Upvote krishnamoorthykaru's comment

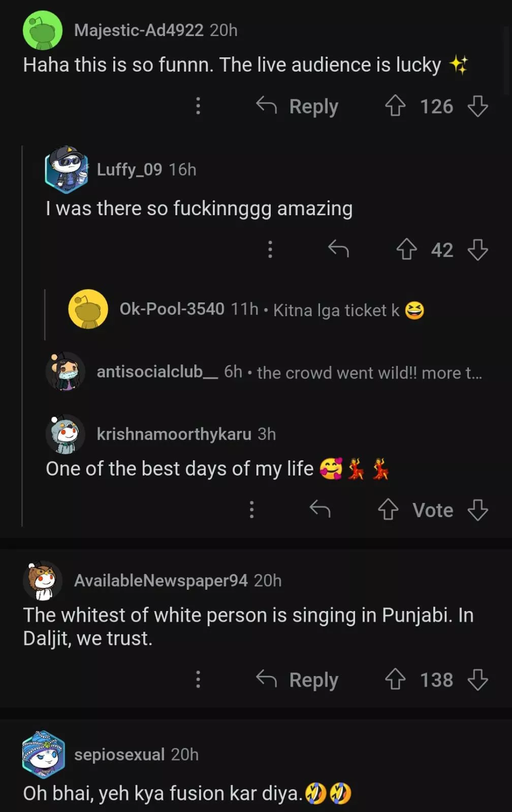(x=389, y=510)
